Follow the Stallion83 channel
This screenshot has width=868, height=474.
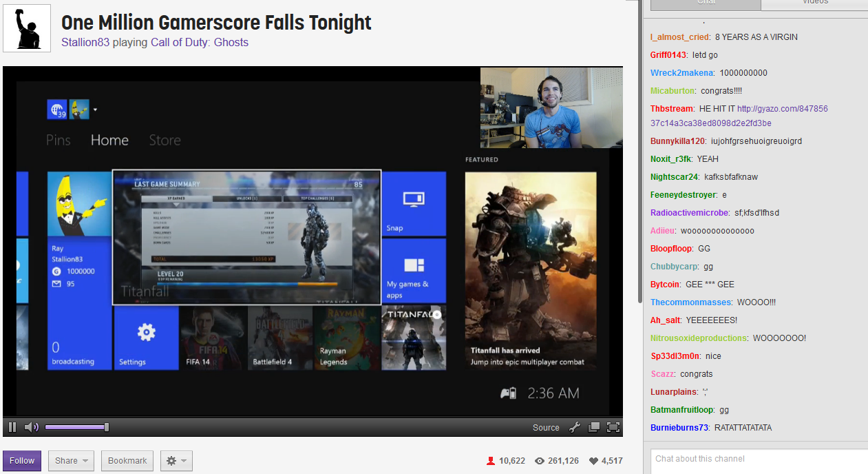click(x=22, y=461)
